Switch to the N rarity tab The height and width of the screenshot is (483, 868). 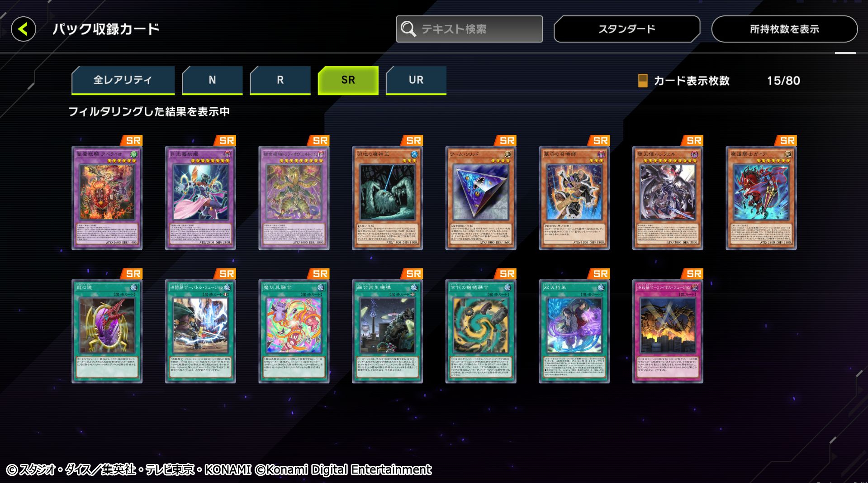tap(212, 80)
